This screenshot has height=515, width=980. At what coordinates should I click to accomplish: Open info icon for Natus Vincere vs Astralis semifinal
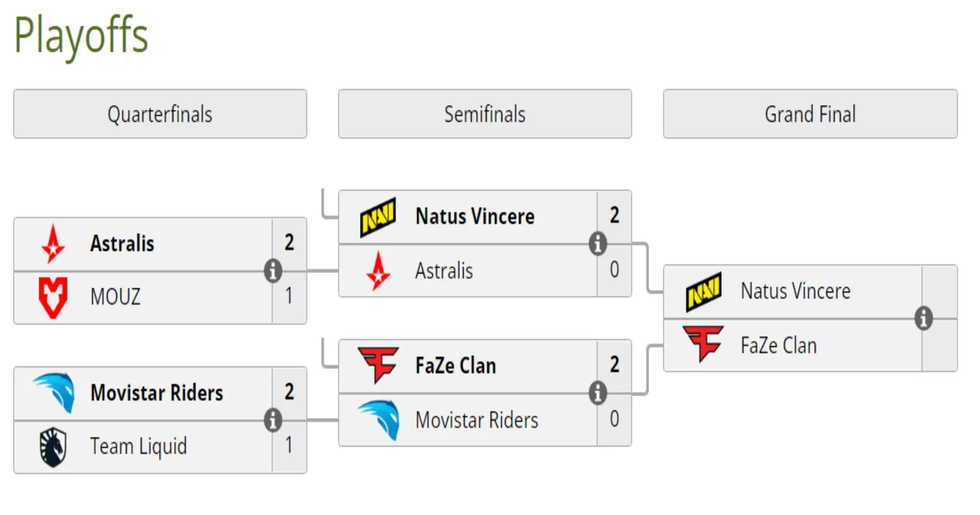tap(597, 244)
